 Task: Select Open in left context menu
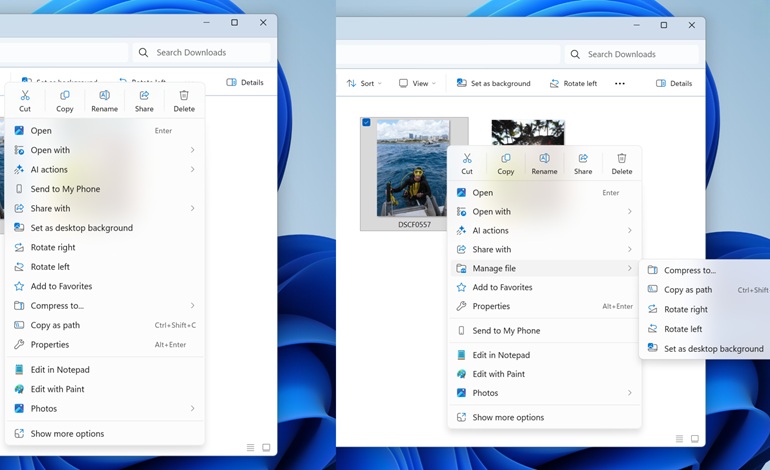(105, 131)
